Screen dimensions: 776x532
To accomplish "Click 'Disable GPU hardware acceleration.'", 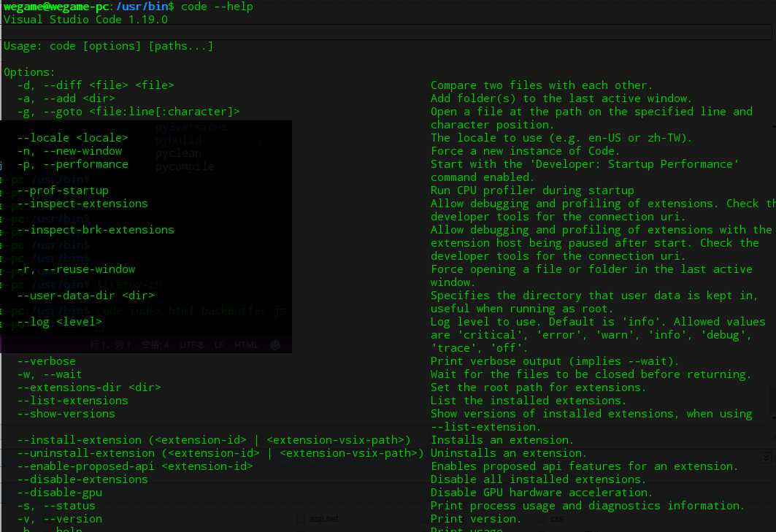I will tap(542, 493).
